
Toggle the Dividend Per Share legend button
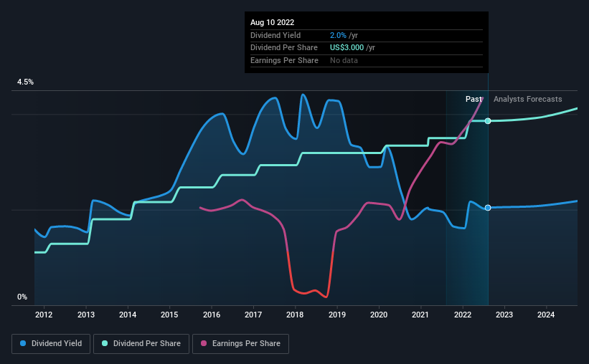click(x=141, y=344)
